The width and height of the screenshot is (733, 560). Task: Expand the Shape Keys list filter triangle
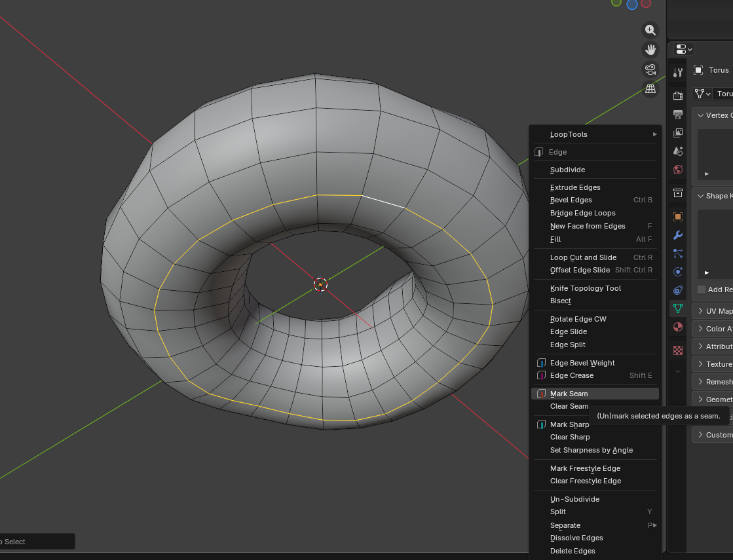click(707, 272)
